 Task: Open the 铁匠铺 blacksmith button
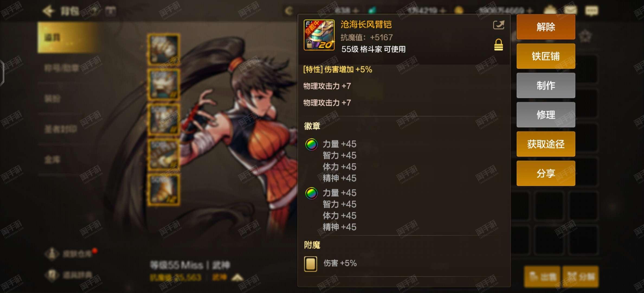coord(546,56)
